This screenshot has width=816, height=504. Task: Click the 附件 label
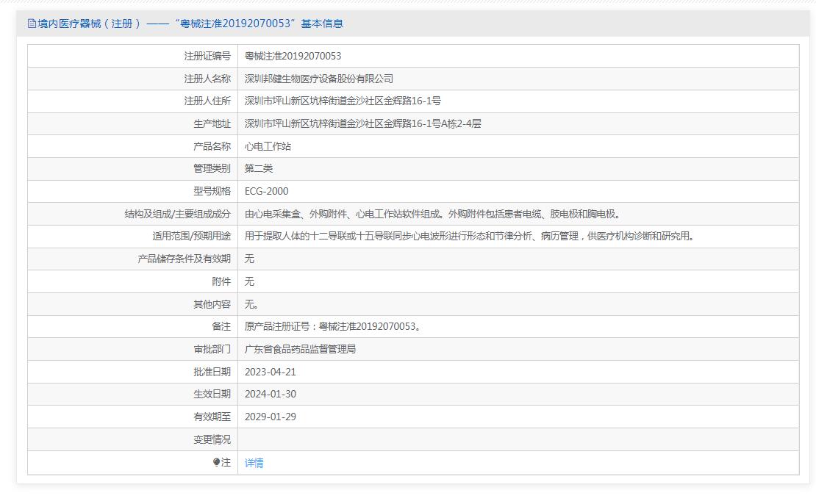click(221, 281)
